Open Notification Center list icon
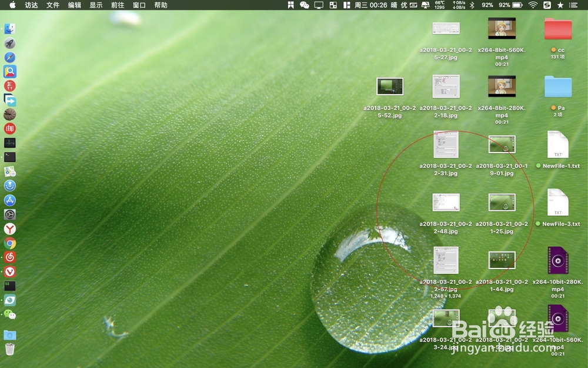Image resolution: width=588 pixels, height=368 pixels. [573, 5]
